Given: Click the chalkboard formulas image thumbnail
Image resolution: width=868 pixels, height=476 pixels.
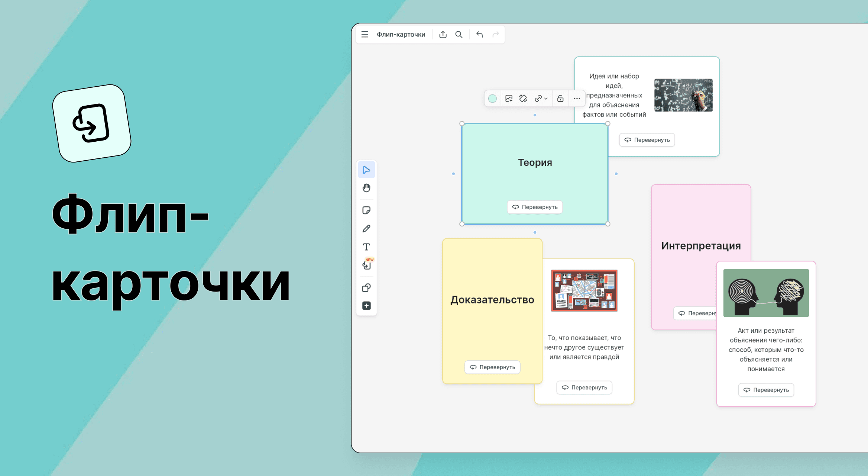Looking at the screenshot, I should tap(683, 95).
